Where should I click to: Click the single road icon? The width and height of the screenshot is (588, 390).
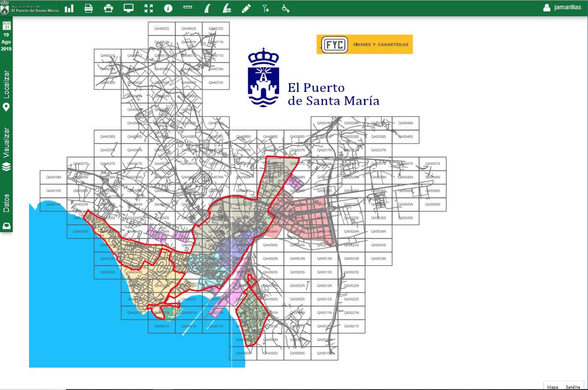pos(207,8)
